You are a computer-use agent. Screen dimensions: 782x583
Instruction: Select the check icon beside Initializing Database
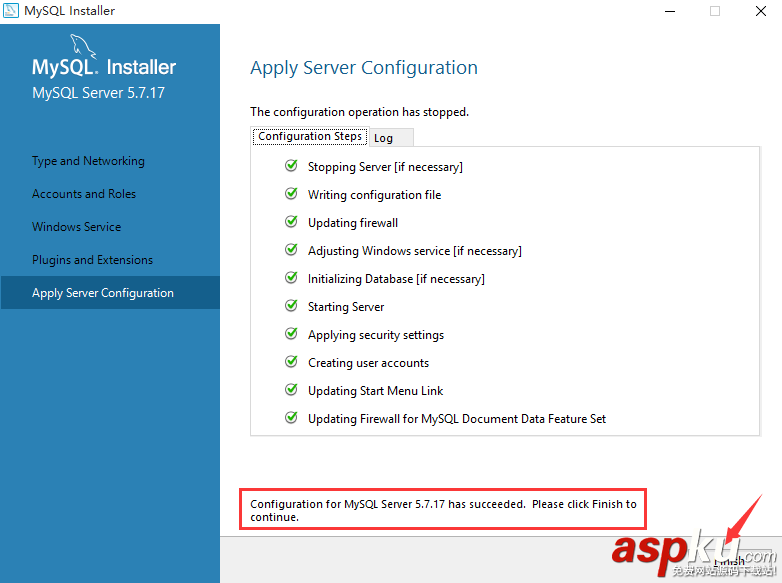291,278
